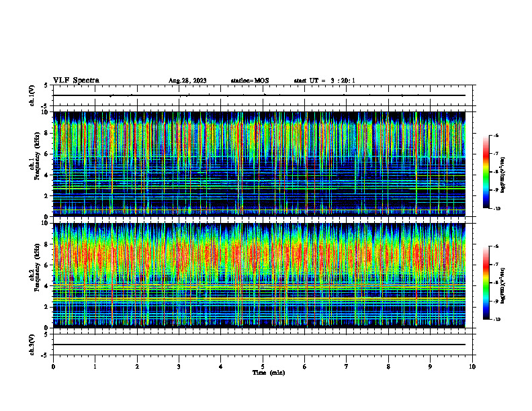Click the ch.1 spectrogram color scale bar
The image size is (532, 411).
pyautogui.click(x=486, y=172)
